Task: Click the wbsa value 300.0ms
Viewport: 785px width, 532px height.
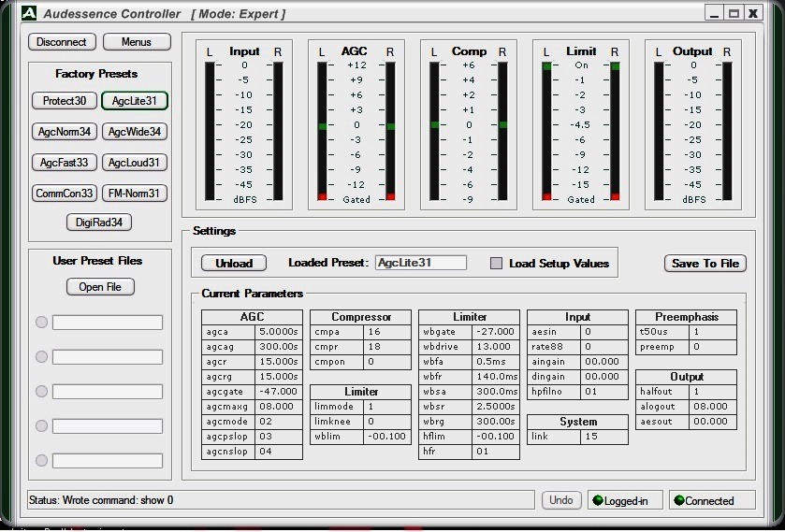Action: point(496,392)
